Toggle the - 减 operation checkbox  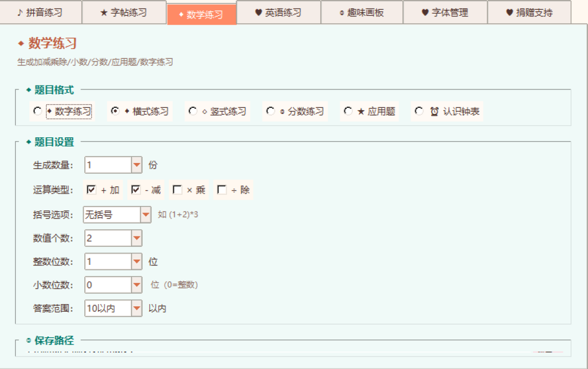click(136, 190)
